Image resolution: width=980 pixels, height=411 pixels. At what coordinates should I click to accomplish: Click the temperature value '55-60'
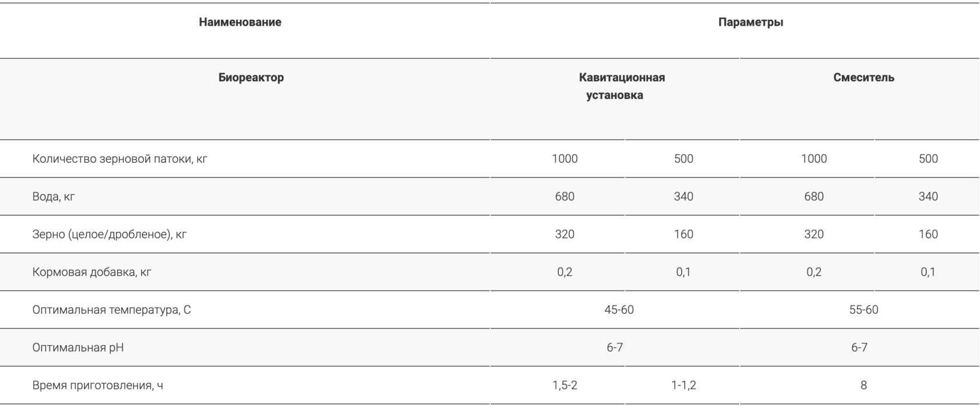[863, 310]
